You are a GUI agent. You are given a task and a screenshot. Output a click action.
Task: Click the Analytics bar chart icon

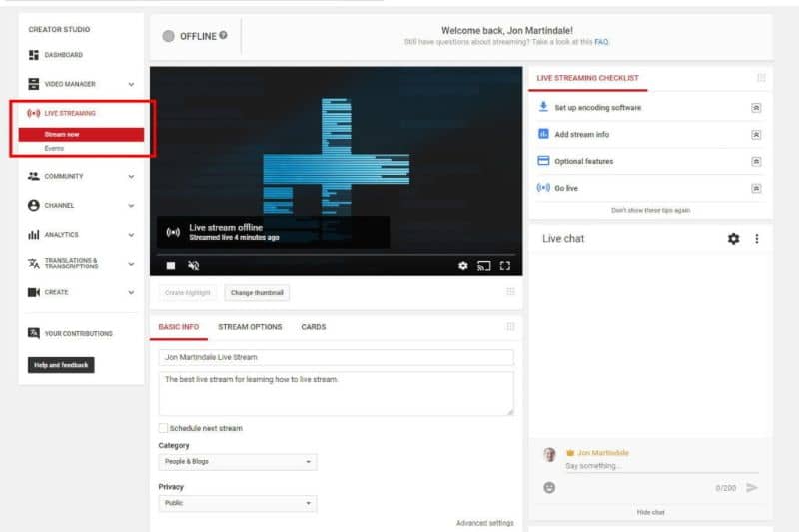point(34,235)
